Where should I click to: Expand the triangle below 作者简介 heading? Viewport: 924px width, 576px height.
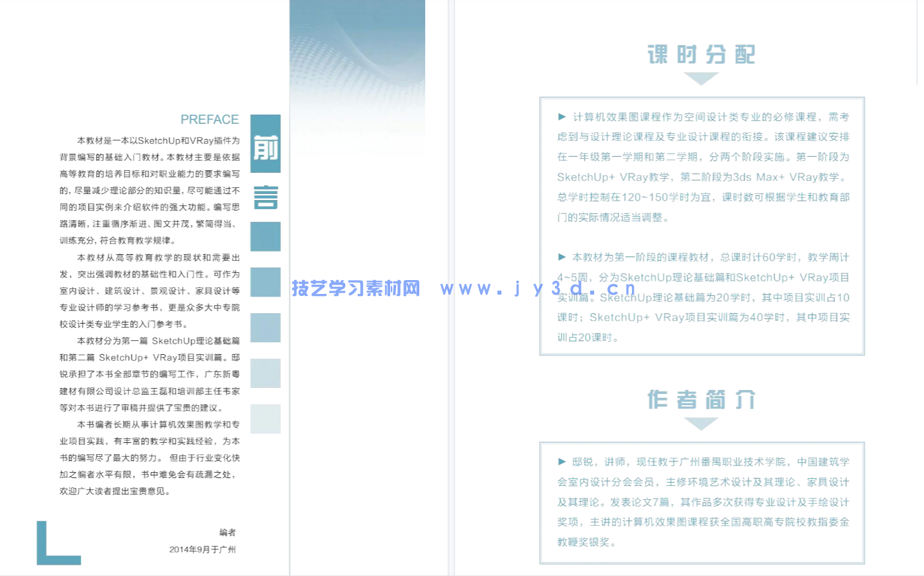(x=701, y=422)
